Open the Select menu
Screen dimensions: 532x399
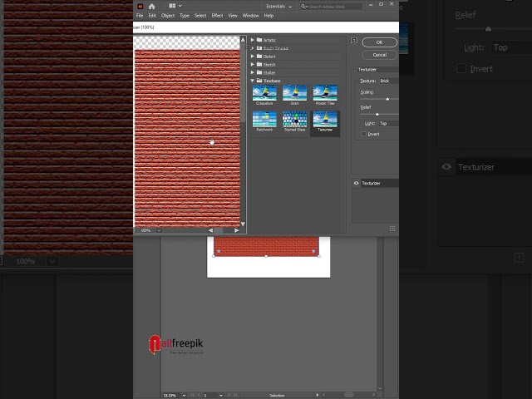click(200, 16)
